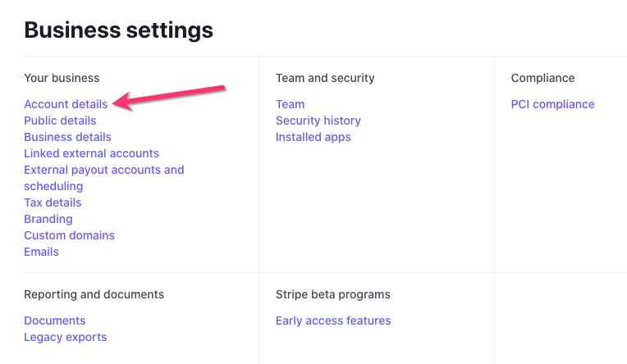Open Branding settings
627x364 pixels.
pyautogui.click(x=48, y=219)
